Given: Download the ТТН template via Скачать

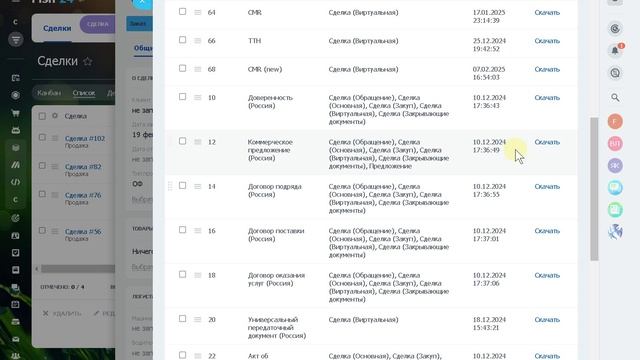Looking at the screenshot, I should tap(547, 41).
